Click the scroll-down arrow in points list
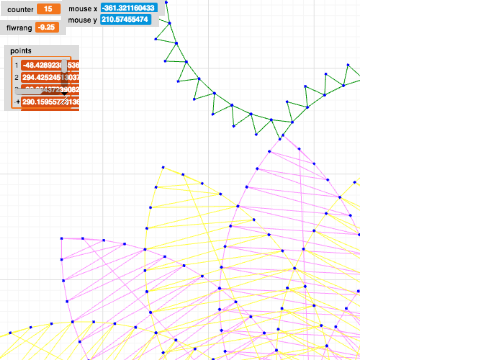480x360 pixels. pos(64,94)
